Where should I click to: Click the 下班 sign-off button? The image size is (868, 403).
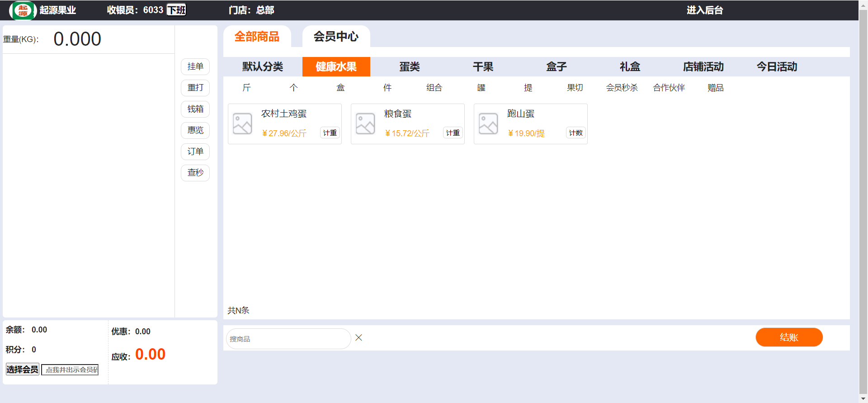pyautogui.click(x=176, y=9)
